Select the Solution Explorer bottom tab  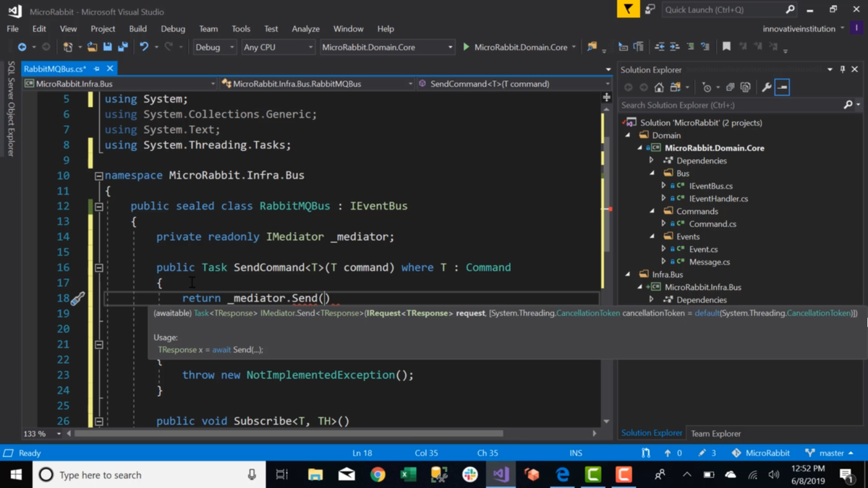click(x=652, y=433)
